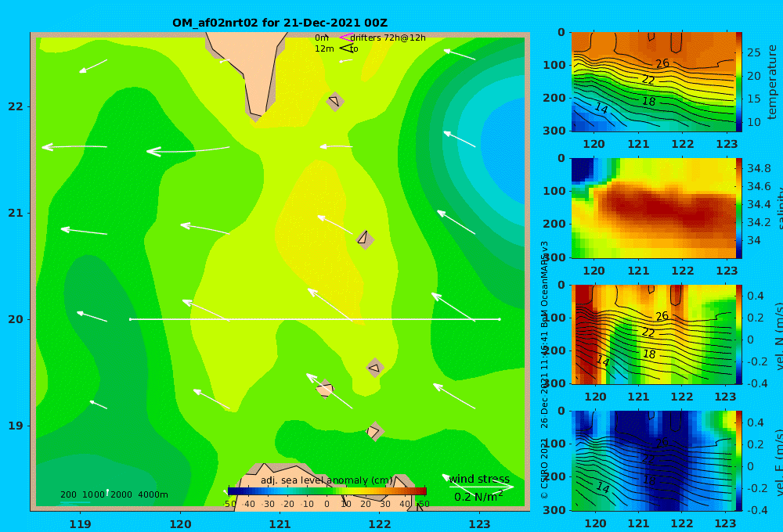Click depth label 100 on salinity panel axis
This screenshot has width=783, height=532.
point(554,191)
